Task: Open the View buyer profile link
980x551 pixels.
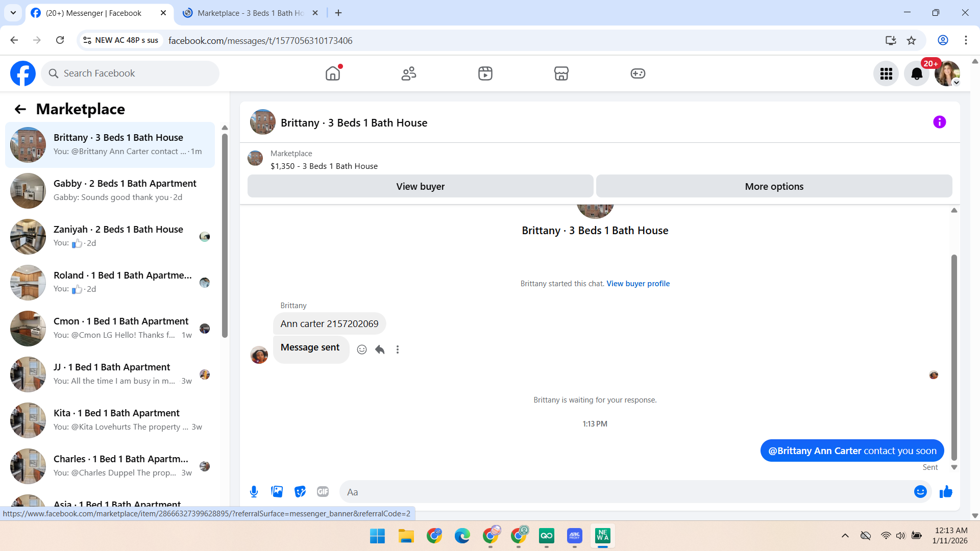Action: pyautogui.click(x=638, y=284)
